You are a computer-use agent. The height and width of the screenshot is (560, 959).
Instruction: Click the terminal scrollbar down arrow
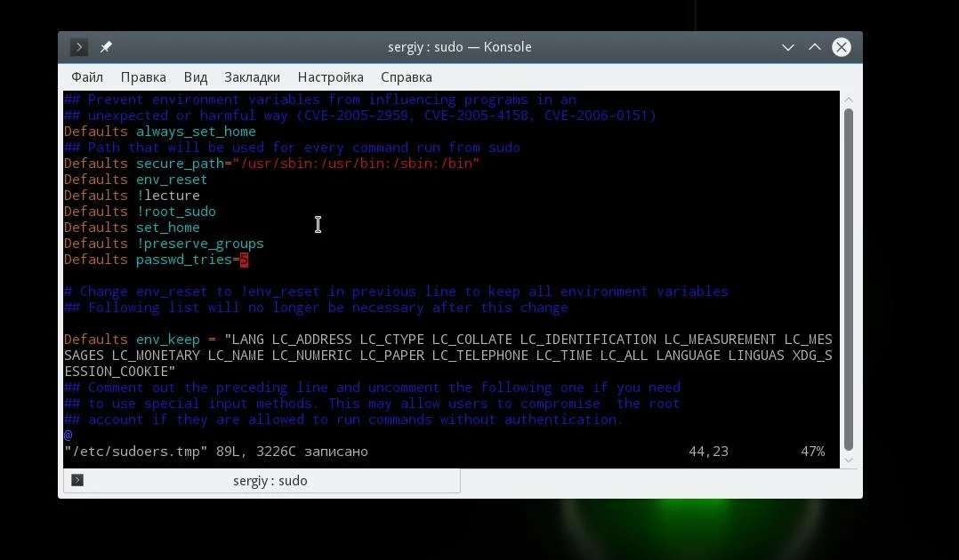pos(849,460)
